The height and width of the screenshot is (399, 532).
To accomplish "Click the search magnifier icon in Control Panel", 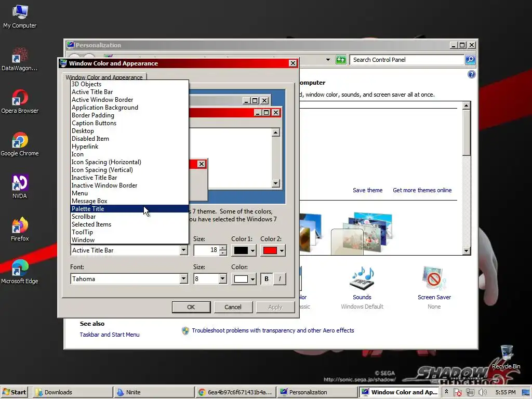I will point(470,60).
